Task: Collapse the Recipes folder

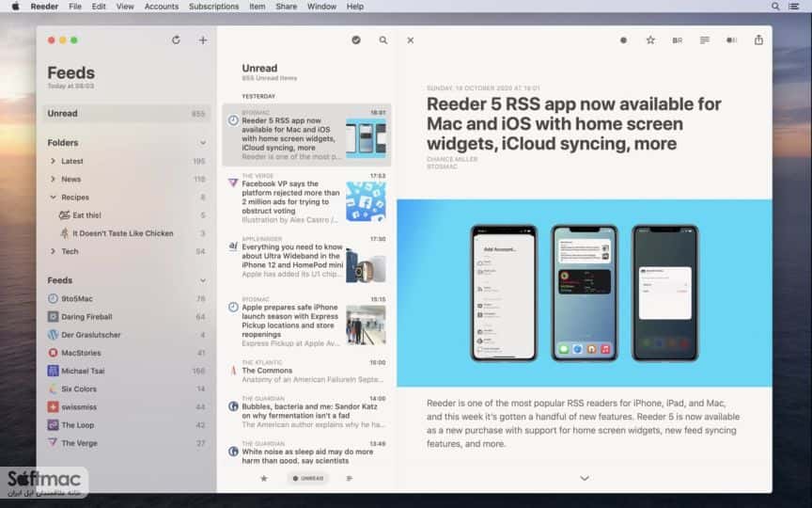Action: [x=53, y=197]
